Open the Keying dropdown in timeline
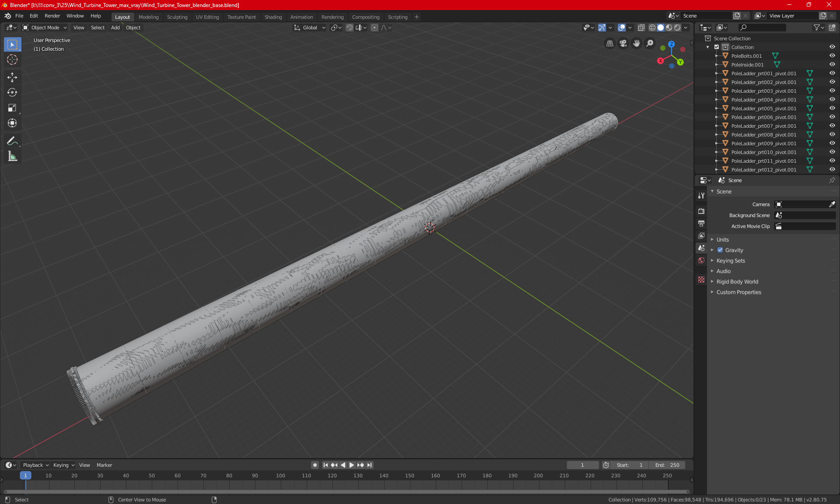This screenshot has height=504, width=840. 63,465
